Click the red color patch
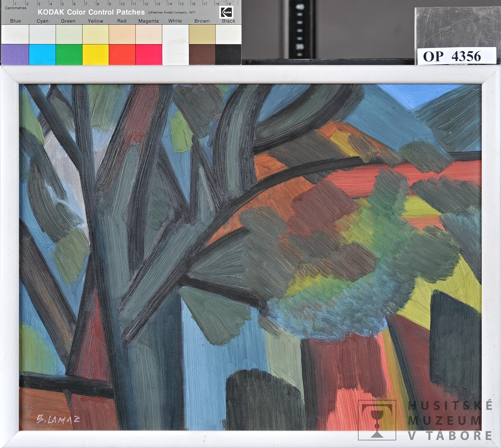Viewport: 501px width, 448px height. pyautogui.click(x=122, y=54)
